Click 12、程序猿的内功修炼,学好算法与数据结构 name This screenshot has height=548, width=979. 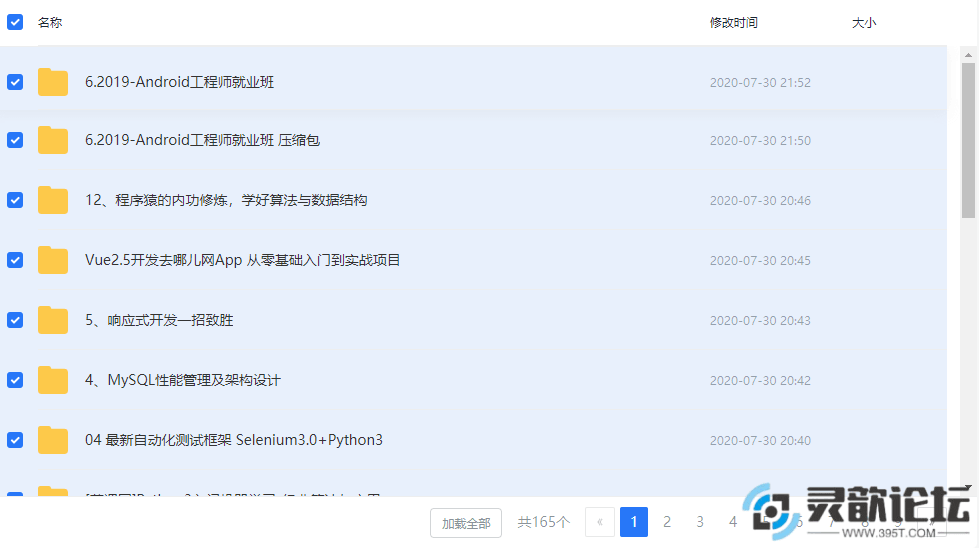[226, 200]
